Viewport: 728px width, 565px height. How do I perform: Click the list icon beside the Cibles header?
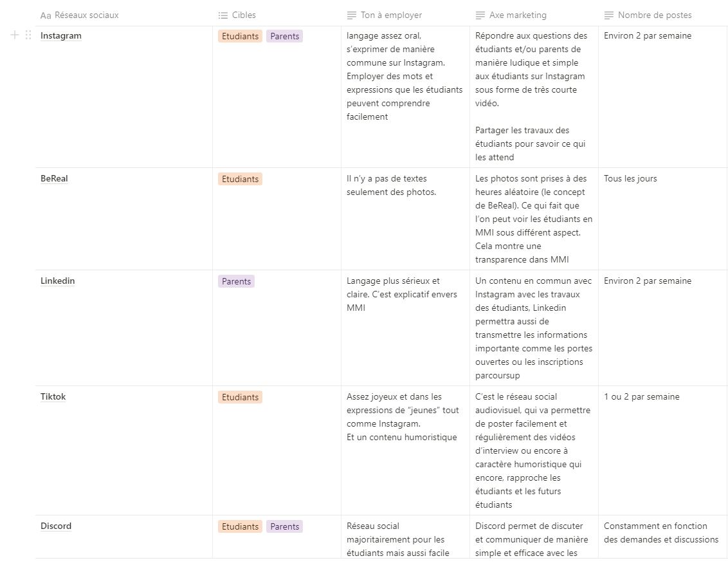pos(223,15)
